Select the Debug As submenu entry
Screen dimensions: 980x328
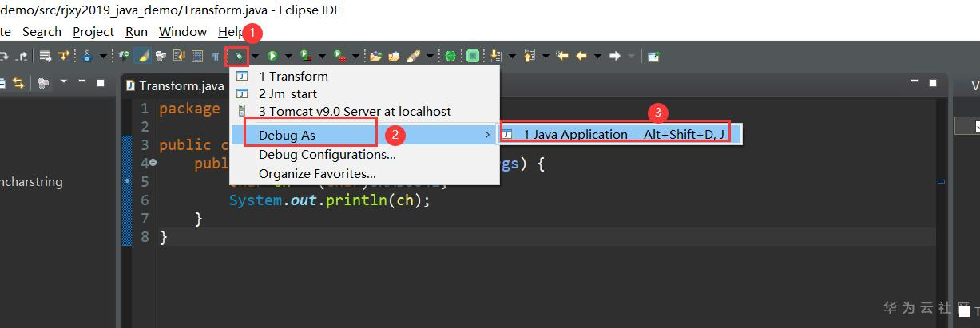coord(364,135)
